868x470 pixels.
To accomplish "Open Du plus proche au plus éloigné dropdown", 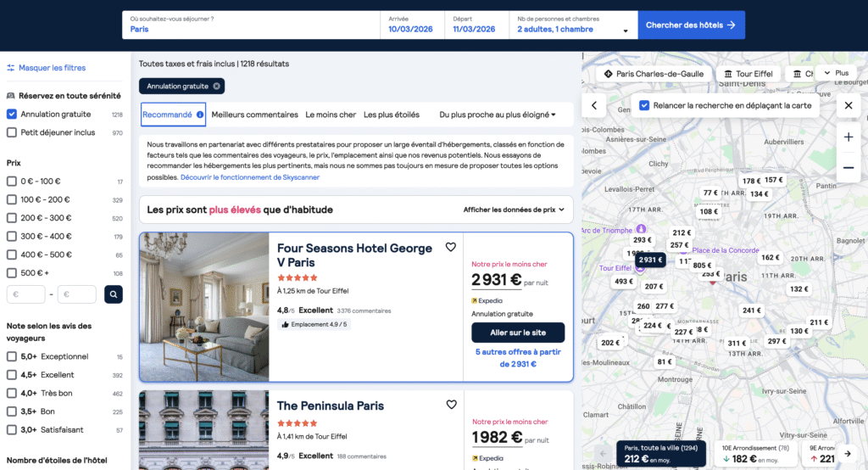I will [497, 115].
